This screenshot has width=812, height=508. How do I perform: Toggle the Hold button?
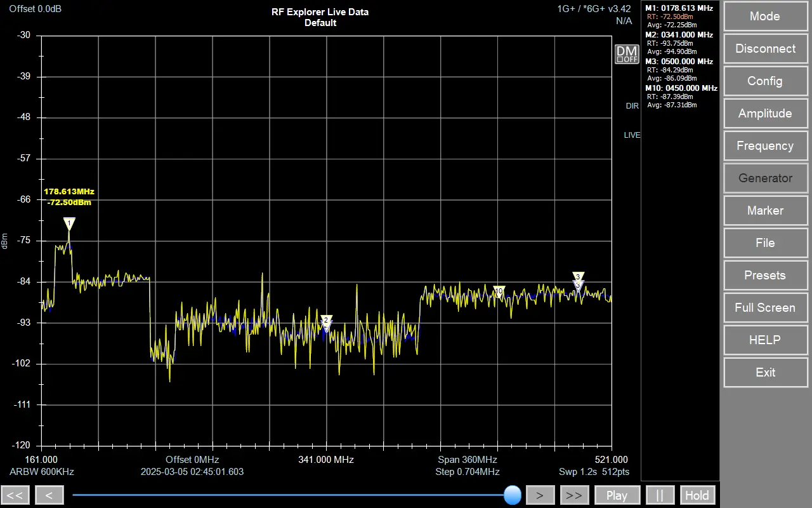pyautogui.click(x=697, y=495)
